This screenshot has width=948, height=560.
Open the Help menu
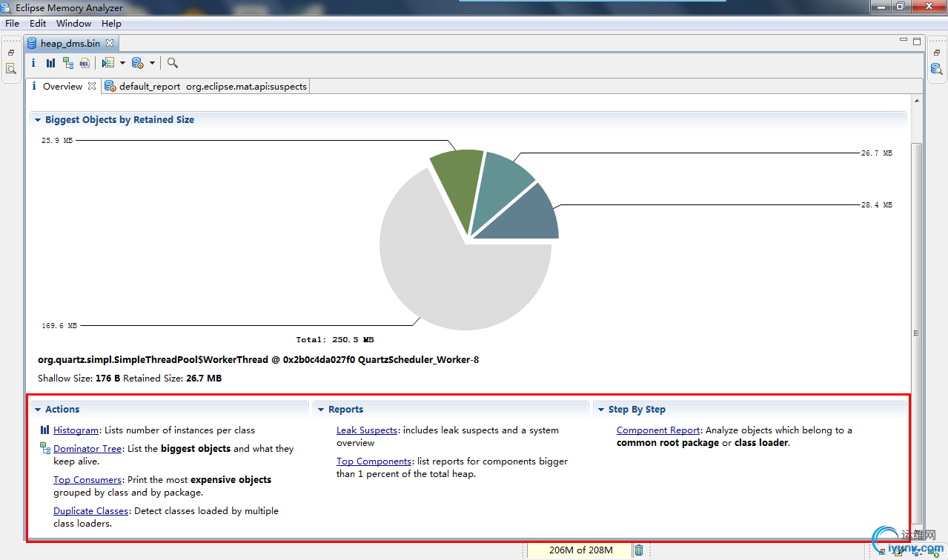pyautogui.click(x=111, y=24)
